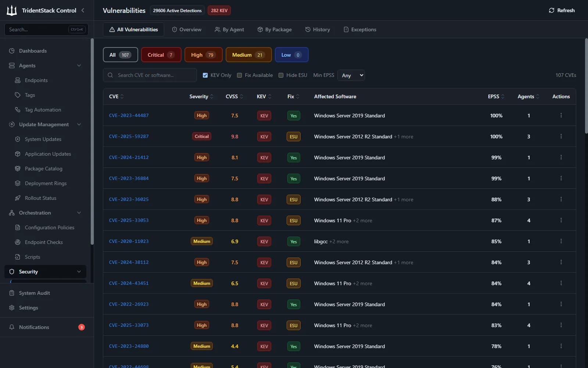Image resolution: width=588 pixels, height=368 pixels.
Task: Open the Min EPSS dropdown
Action: [351, 75]
